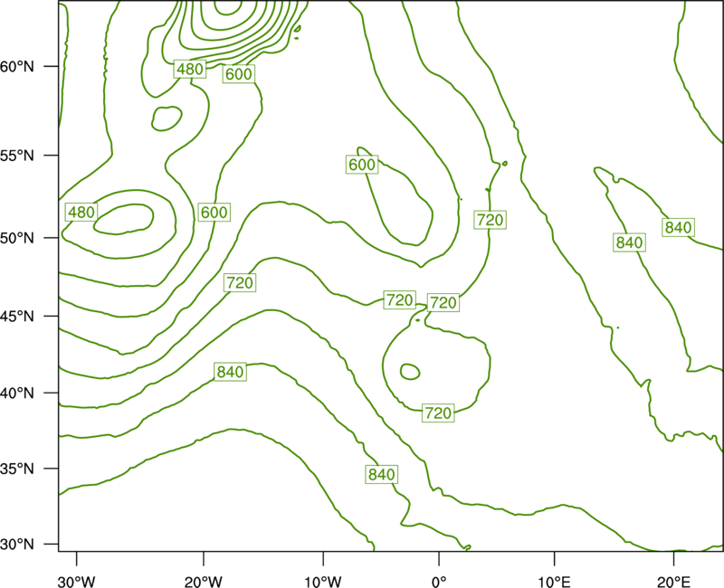Click the 480 contour label near 60°N

190,70
